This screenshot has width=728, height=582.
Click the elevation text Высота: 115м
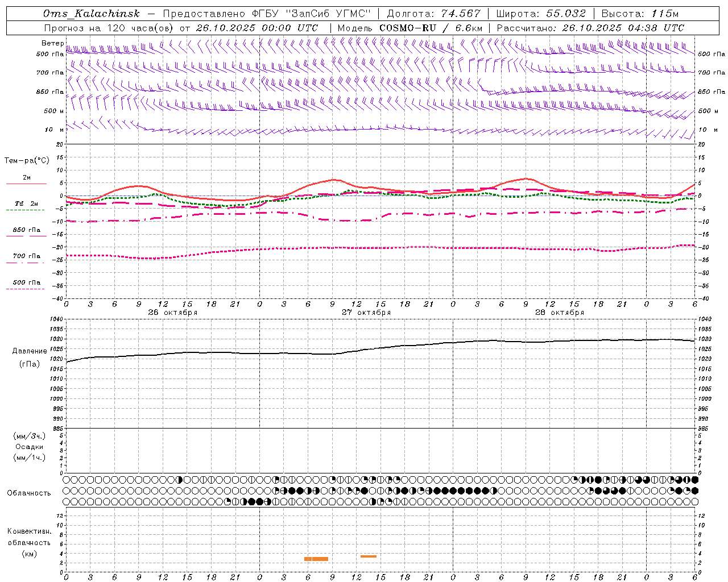[640, 14]
